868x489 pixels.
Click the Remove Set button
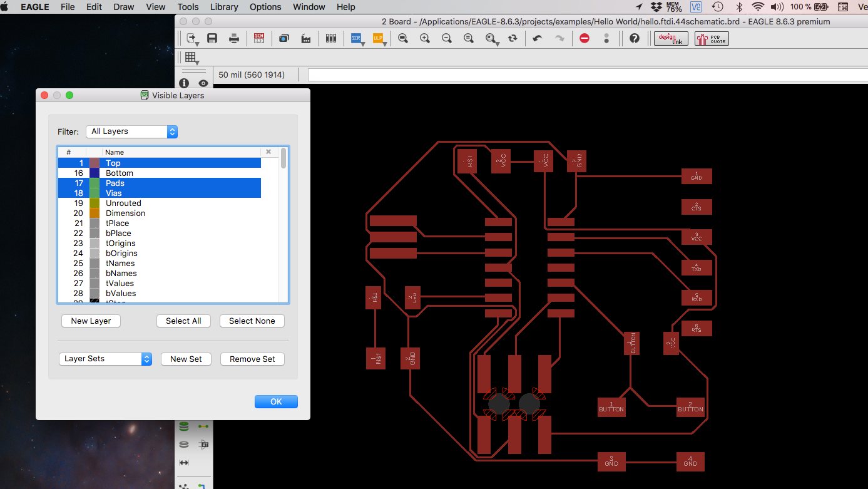[252, 359]
